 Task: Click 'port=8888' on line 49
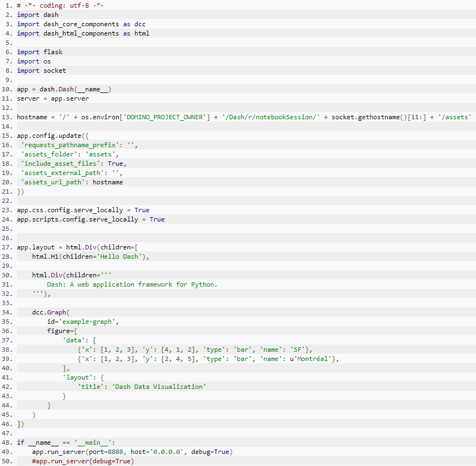click(x=106, y=452)
